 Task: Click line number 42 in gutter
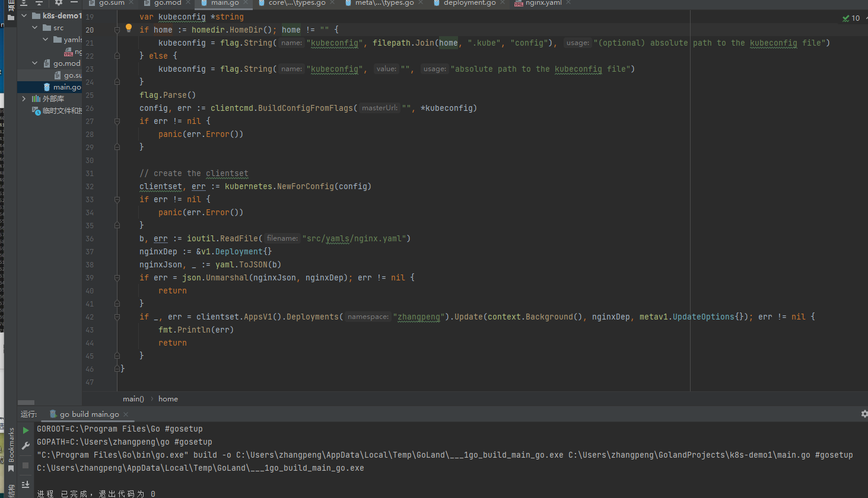[90, 317]
